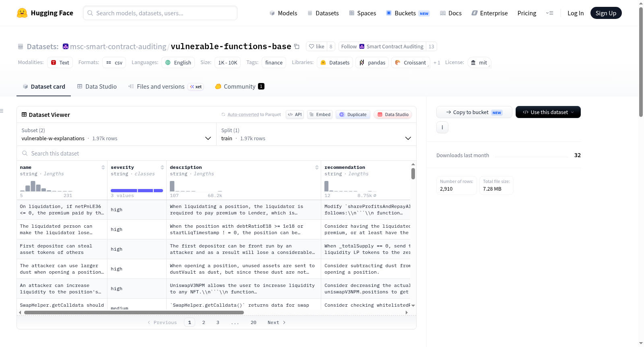Click the Text modality tag
The height and width of the screenshot is (347, 644).
60,62
